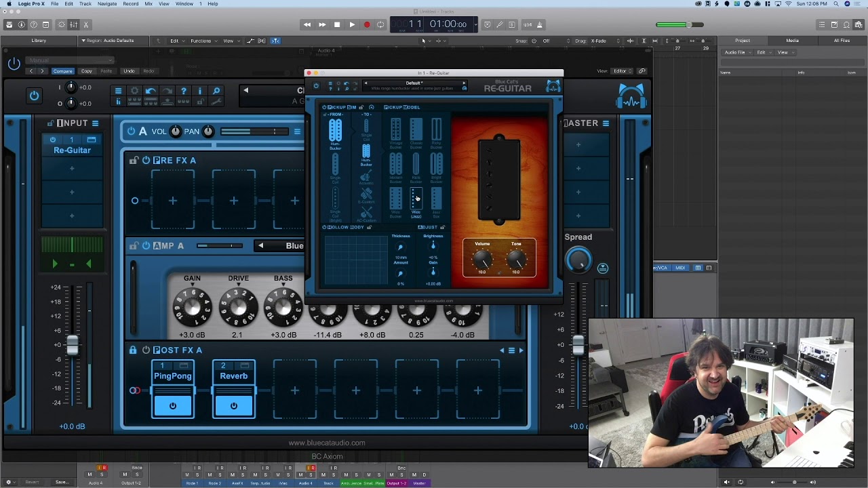The height and width of the screenshot is (488, 868).
Task: Switch to the Media tab
Action: (792, 41)
